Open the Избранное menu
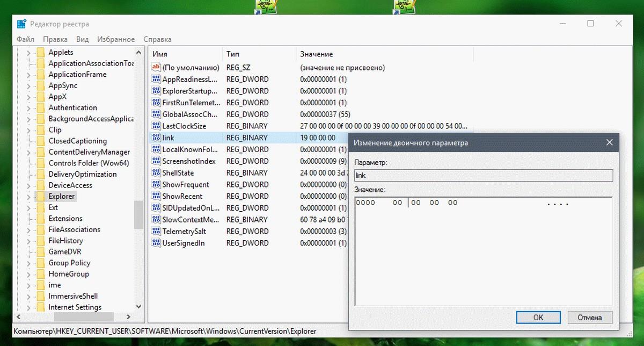Image resolution: width=644 pixels, height=346 pixels. point(116,39)
